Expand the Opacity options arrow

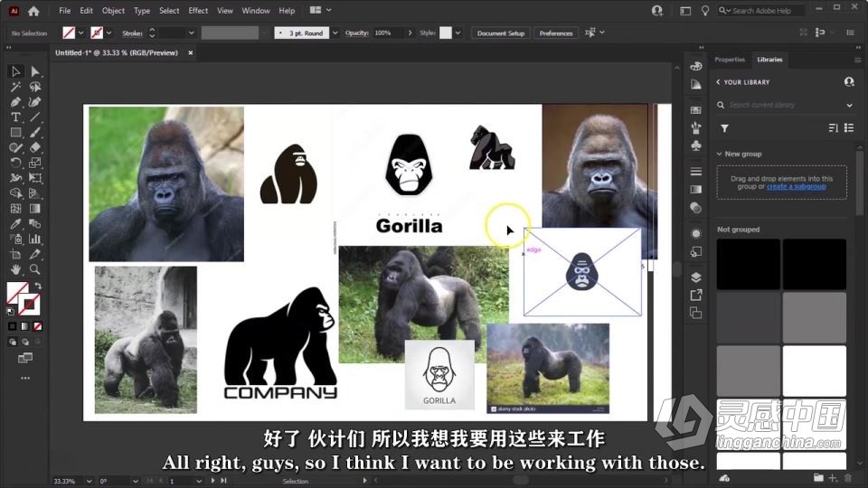pos(410,33)
